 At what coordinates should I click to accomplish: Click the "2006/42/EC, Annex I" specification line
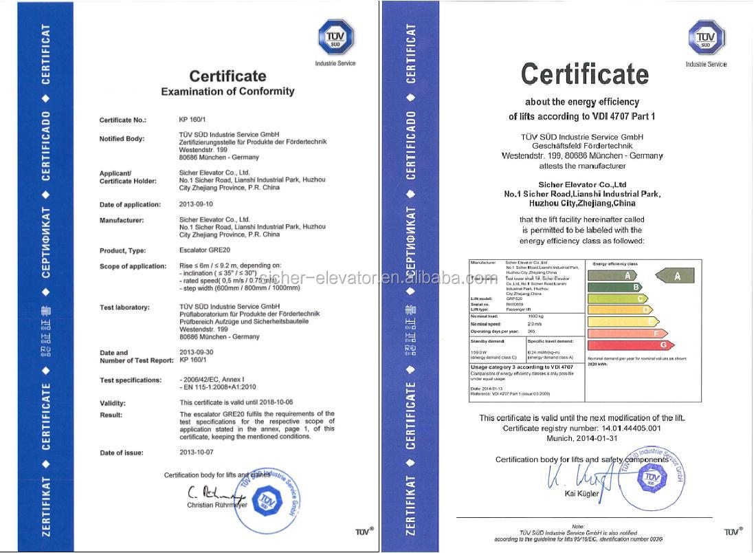click(212, 379)
